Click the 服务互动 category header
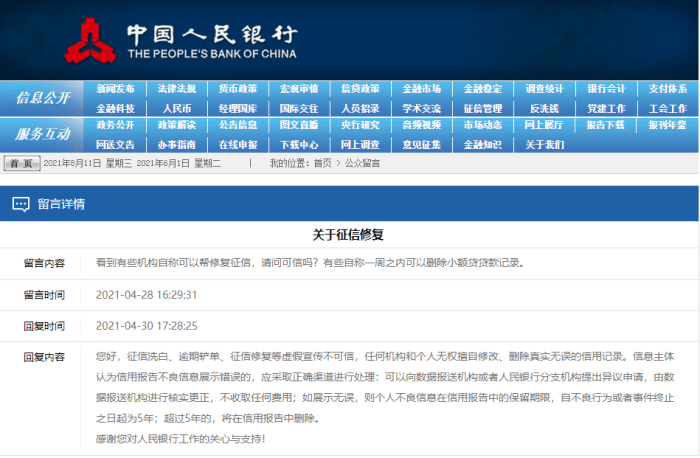 click(x=43, y=134)
